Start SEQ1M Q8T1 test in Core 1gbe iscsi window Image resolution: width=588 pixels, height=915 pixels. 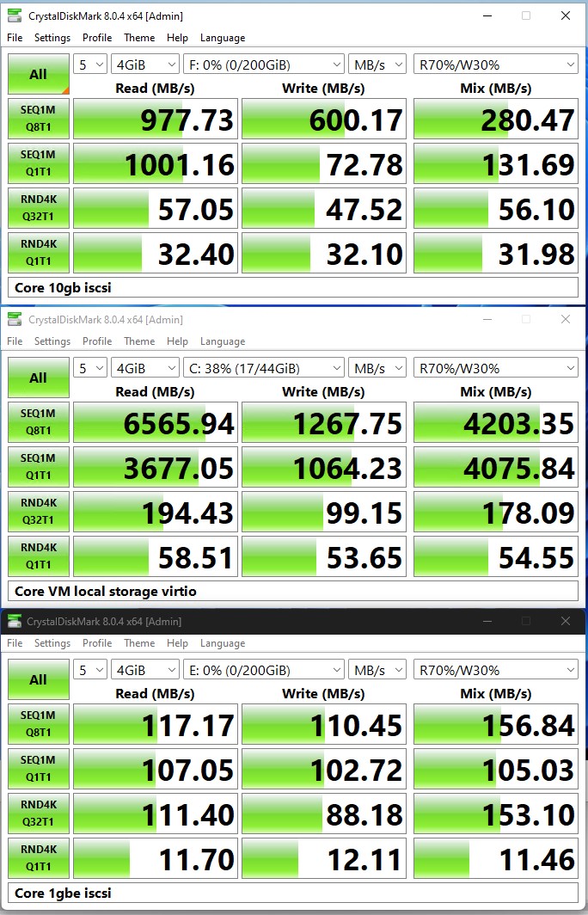pyautogui.click(x=39, y=723)
